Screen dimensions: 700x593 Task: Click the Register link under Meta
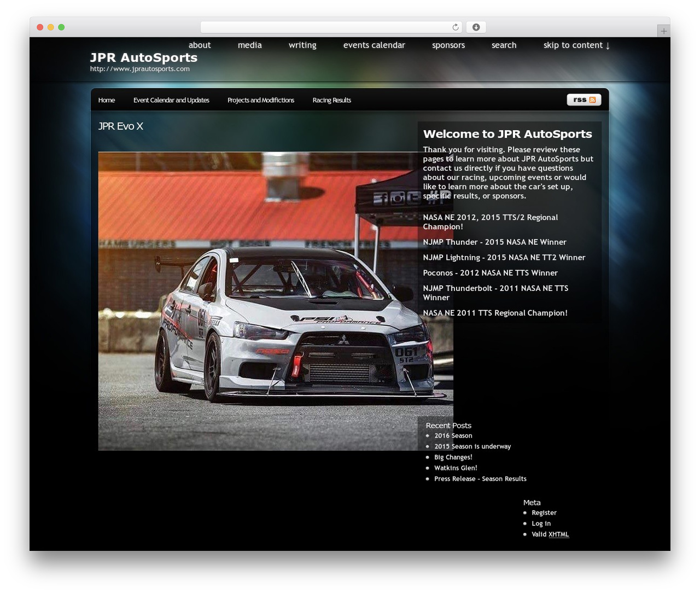pos(544,513)
